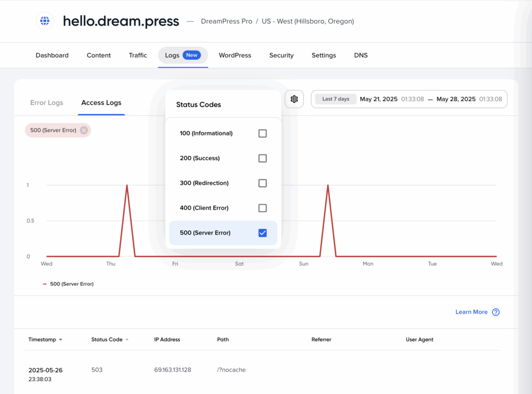Go to the WordPress tab

pyautogui.click(x=235, y=55)
